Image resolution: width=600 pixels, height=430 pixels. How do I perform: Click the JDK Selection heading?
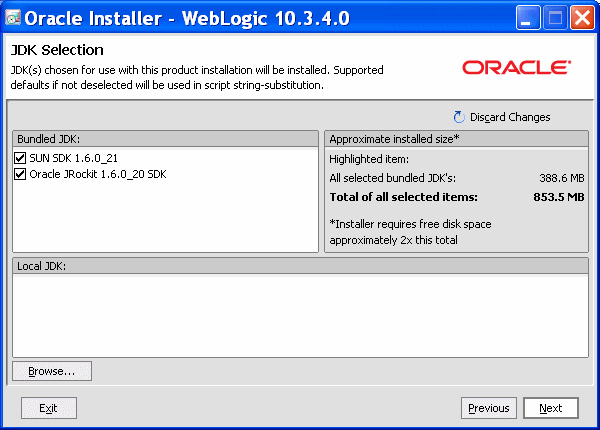pos(57,50)
